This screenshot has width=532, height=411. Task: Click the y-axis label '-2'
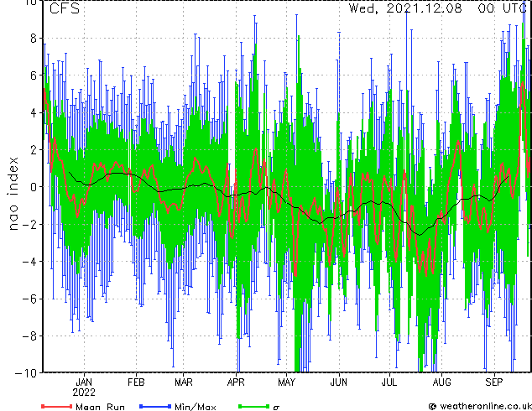tap(29, 224)
